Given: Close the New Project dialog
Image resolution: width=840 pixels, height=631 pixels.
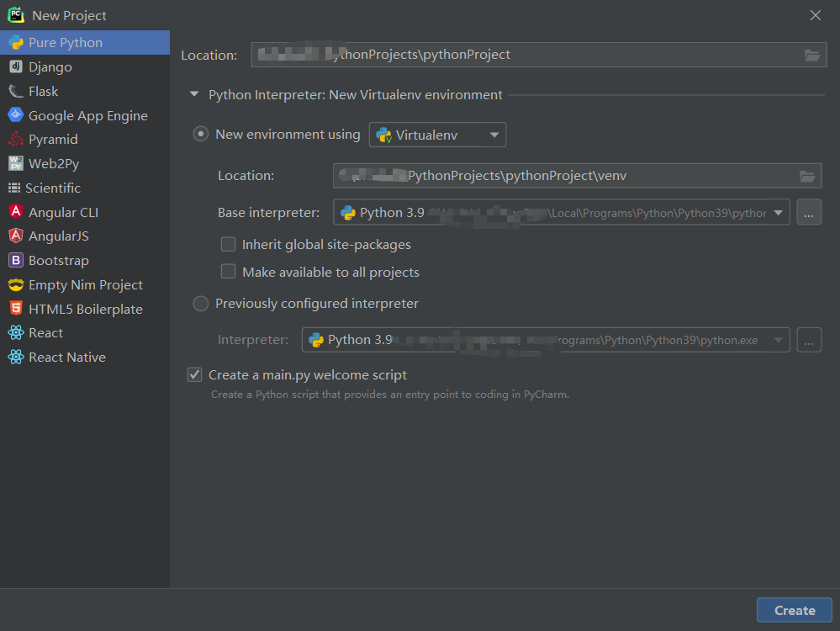Looking at the screenshot, I should (x=816, y=15).
